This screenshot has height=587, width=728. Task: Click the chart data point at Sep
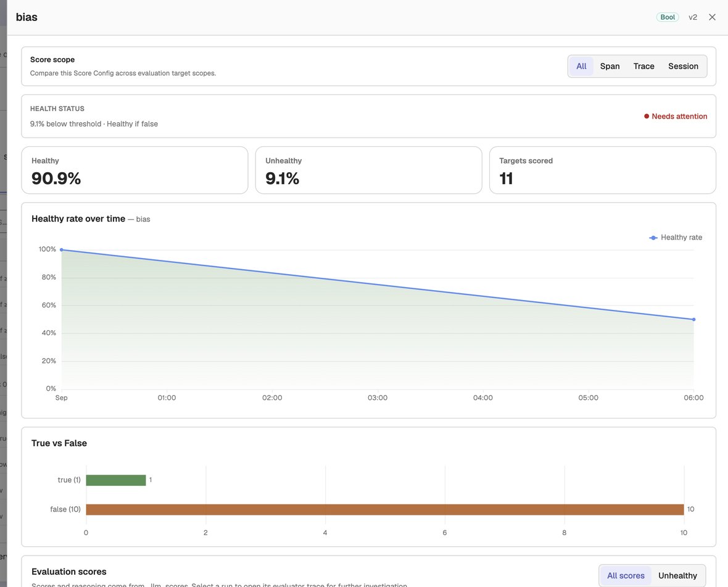tap(62, 250)
